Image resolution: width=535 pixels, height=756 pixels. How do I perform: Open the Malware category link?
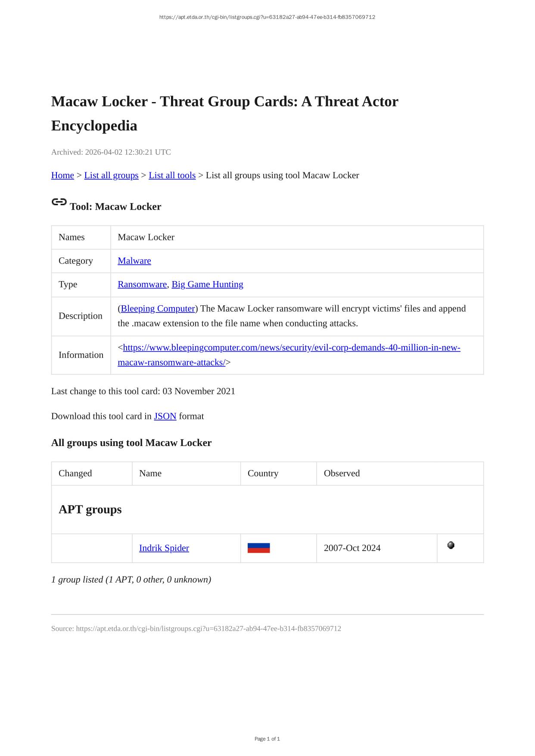coord(134,261)
